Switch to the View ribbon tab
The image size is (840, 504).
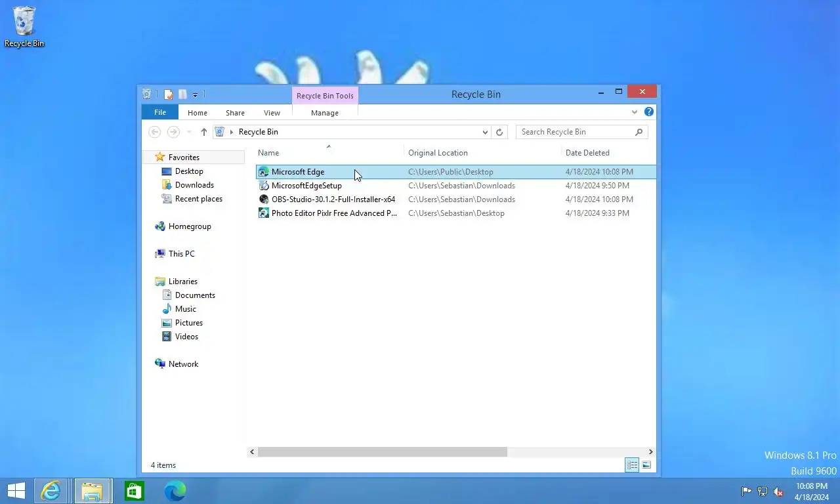[272, 113]
